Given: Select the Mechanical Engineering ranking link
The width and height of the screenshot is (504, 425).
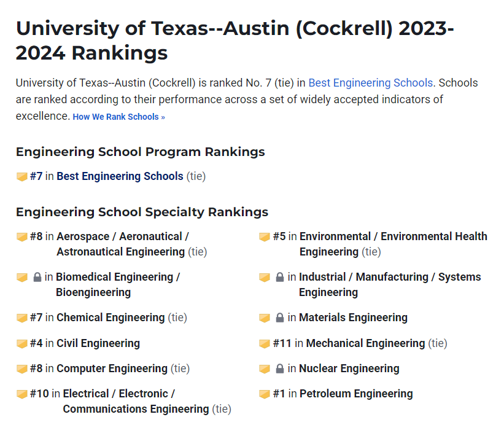Looking at the screenshot, I should click(365, 343).
